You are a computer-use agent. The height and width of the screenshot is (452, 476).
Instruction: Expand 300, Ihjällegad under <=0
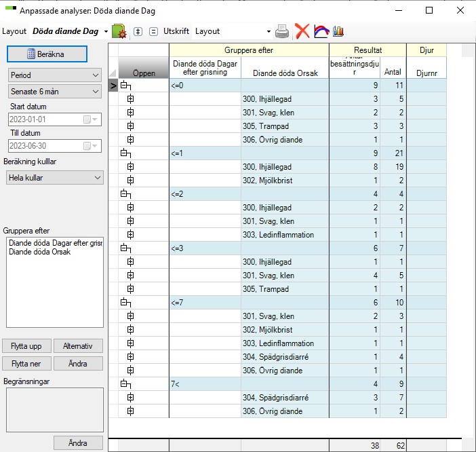tap(131, 98)
